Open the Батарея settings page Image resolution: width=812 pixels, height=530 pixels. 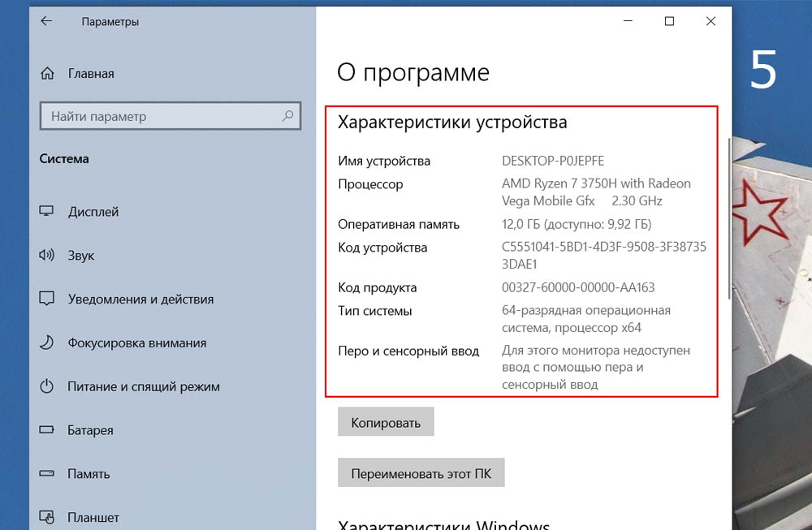point(90,430)
